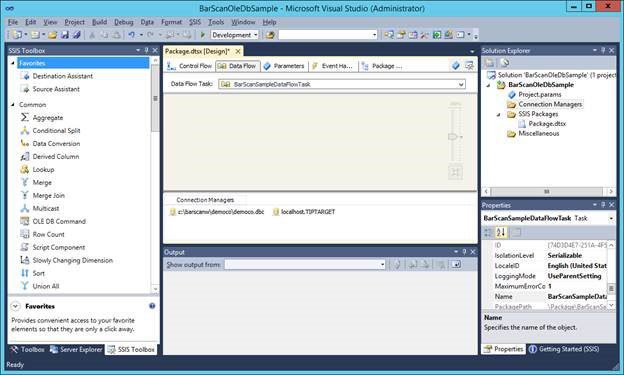Start debugging with green play icon
Viewport: 624px width, 375px height.
click(202, 35)
